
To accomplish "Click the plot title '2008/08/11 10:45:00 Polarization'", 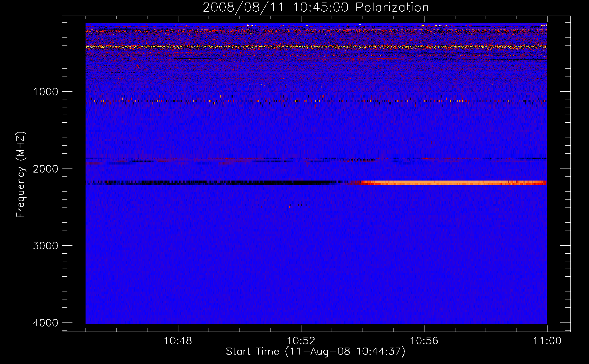I will 316,8.
